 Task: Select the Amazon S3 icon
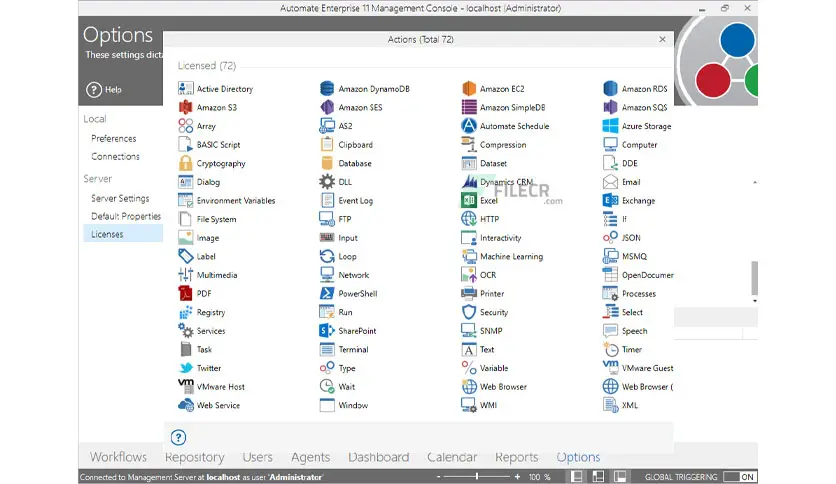click(186, 107)
